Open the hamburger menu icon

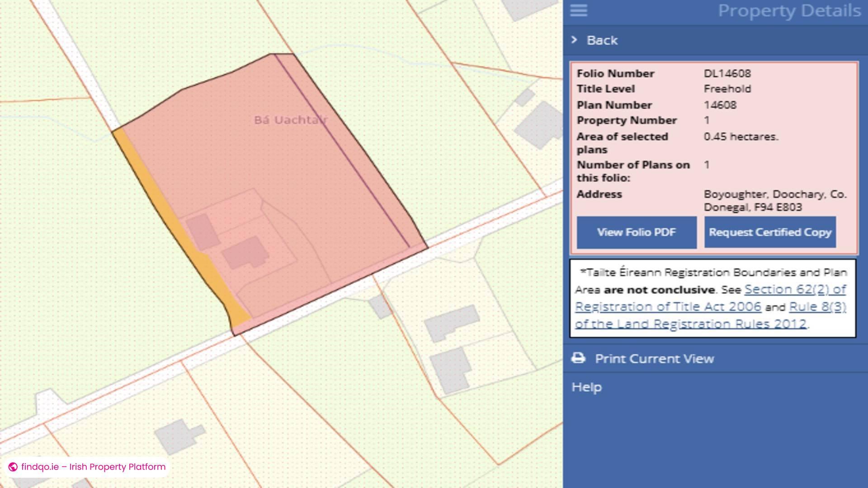pyautogui.click(x=579, y=10)
